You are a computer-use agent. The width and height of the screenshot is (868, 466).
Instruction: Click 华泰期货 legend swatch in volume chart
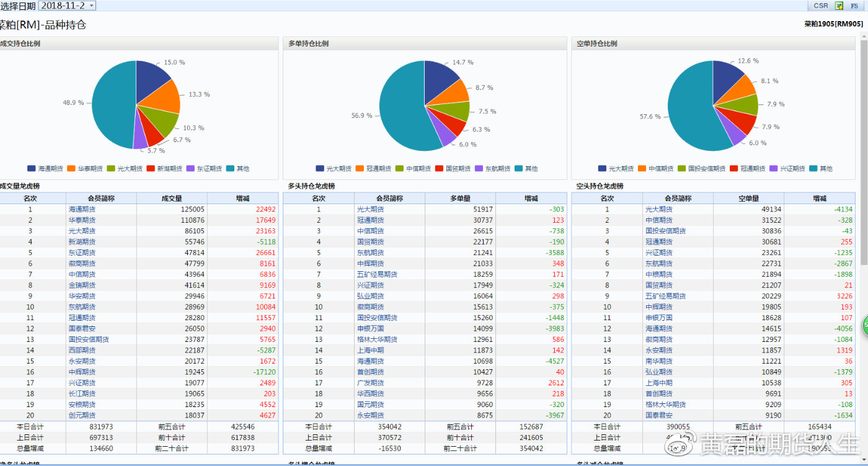pos(71,169)
